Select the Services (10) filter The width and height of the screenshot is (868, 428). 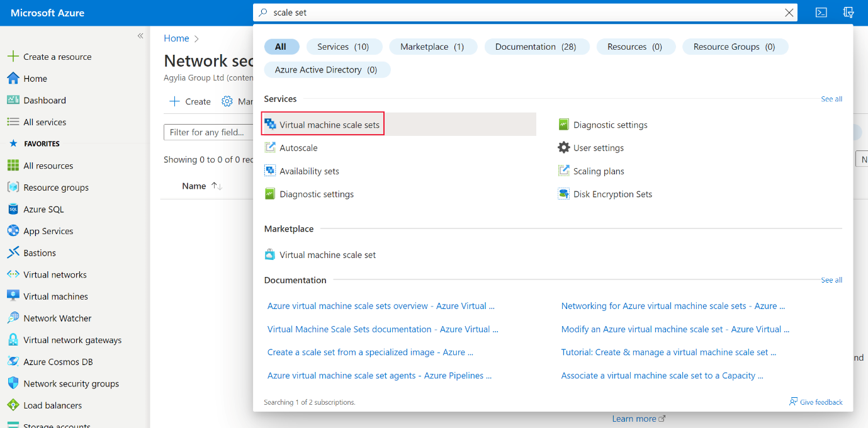344,47
